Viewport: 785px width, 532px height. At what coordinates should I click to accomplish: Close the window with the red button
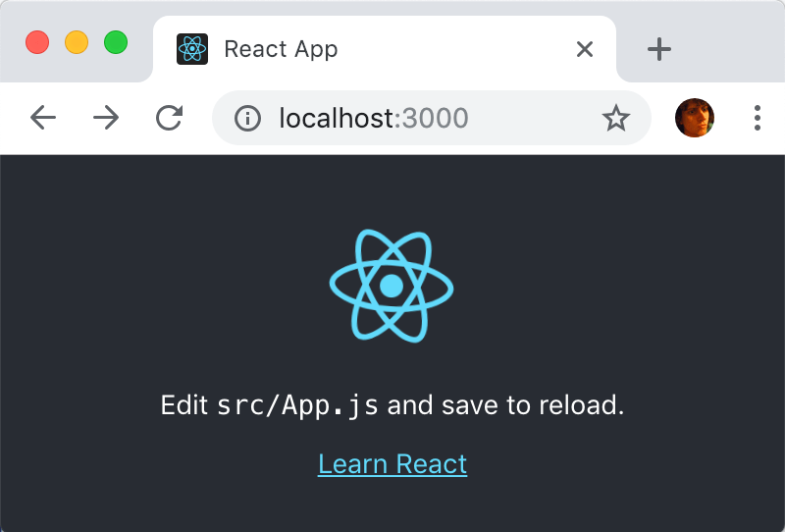(37, 42)
